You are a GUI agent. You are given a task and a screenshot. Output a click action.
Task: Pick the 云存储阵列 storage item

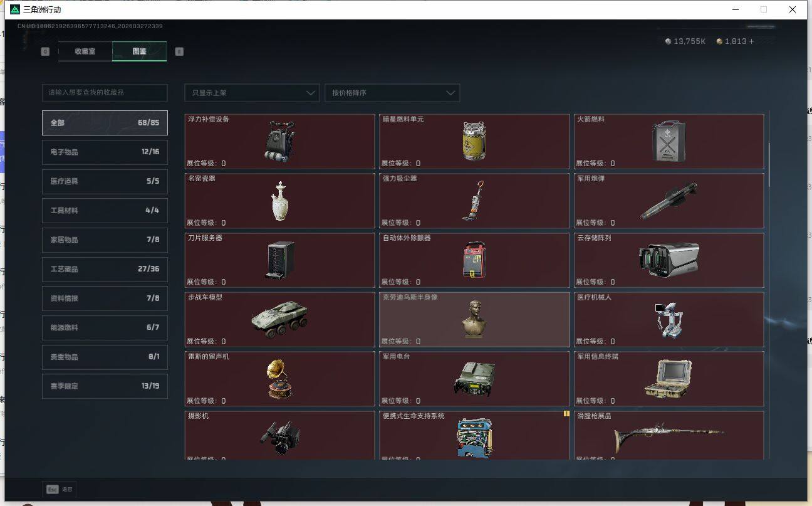(669, 260)
